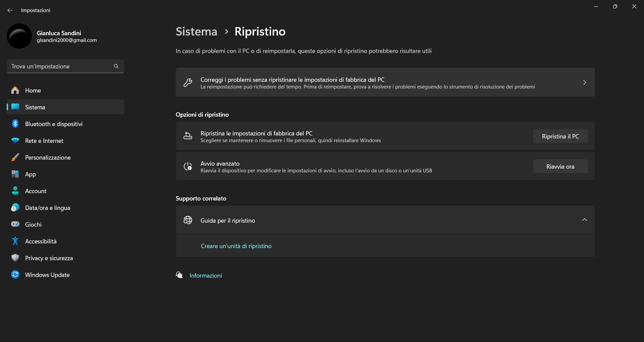Open Creare un'unità di ripristino link
This screenshot has height=342, width=644.
pos(236,246)
